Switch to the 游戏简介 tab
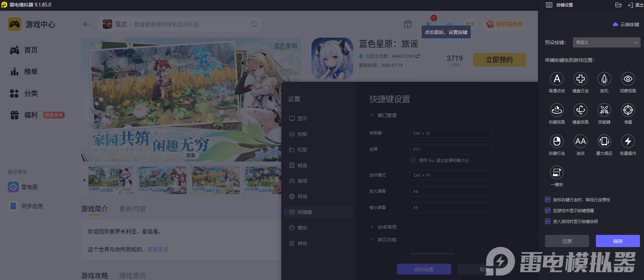 [95, 209]
